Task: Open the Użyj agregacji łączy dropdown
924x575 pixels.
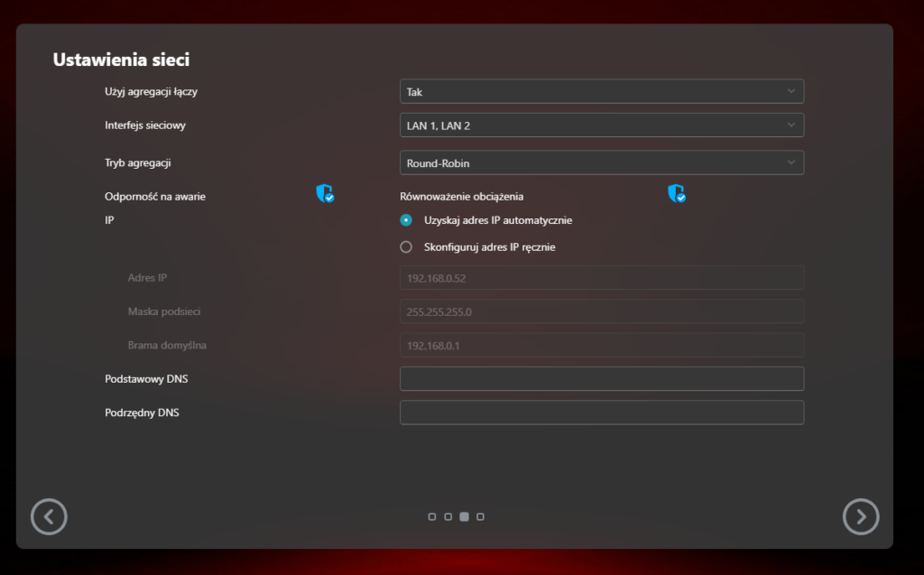Action: point(602,91)
